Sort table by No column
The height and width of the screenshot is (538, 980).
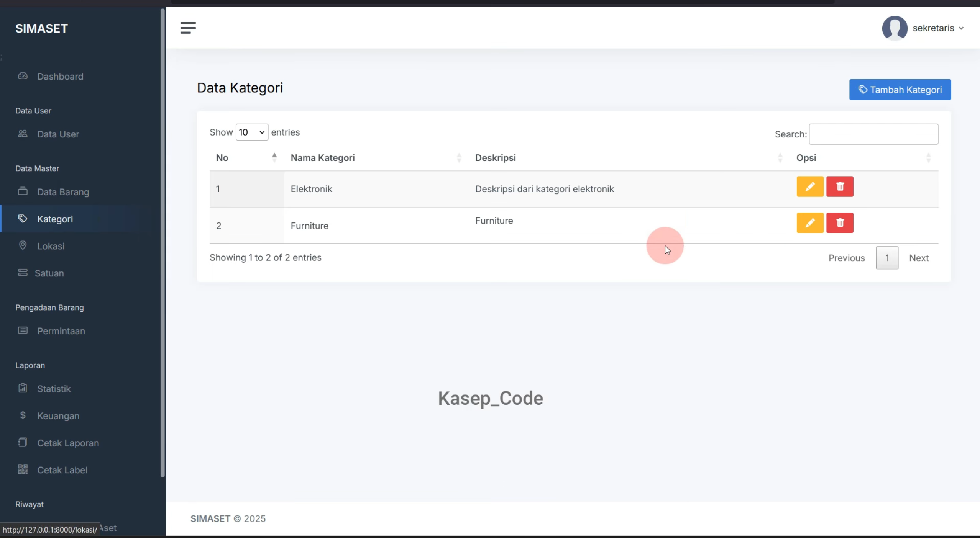click(x=246, y=158)
